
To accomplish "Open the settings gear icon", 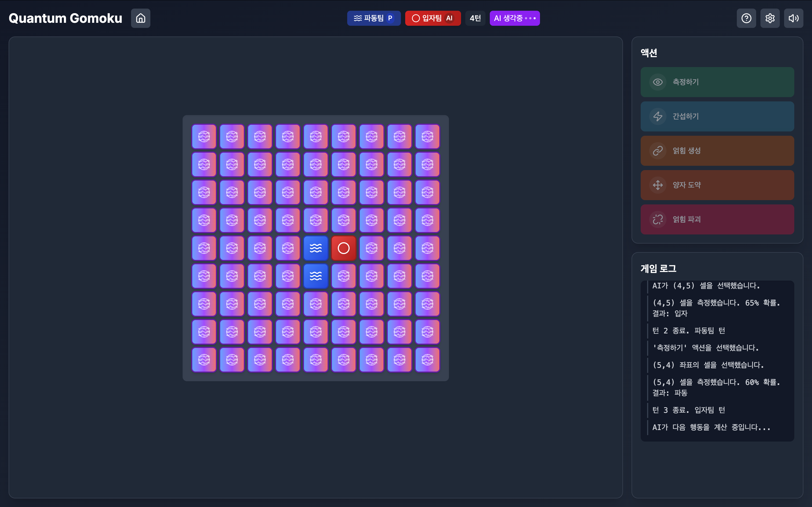I will pyautogui.click(x=770, y=18).
